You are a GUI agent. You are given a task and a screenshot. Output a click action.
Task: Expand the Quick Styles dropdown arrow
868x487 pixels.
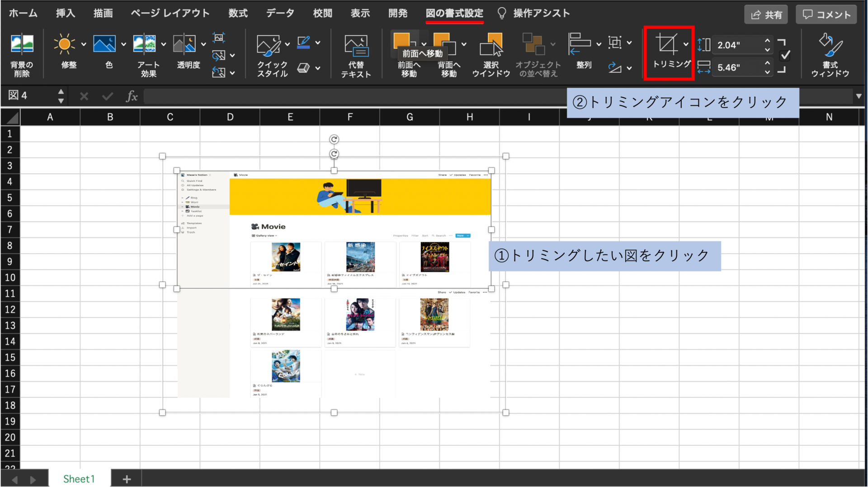click(x=288, y=44)
